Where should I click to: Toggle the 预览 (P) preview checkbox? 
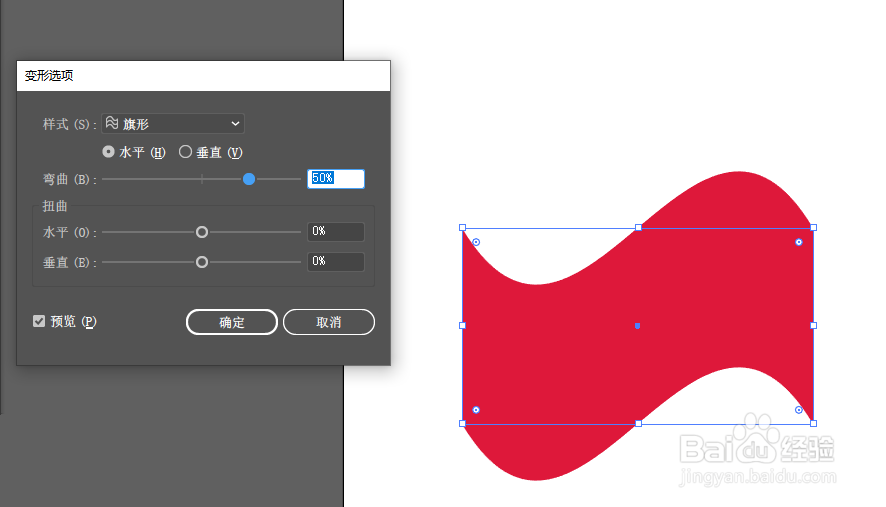(x=39, y=321)
